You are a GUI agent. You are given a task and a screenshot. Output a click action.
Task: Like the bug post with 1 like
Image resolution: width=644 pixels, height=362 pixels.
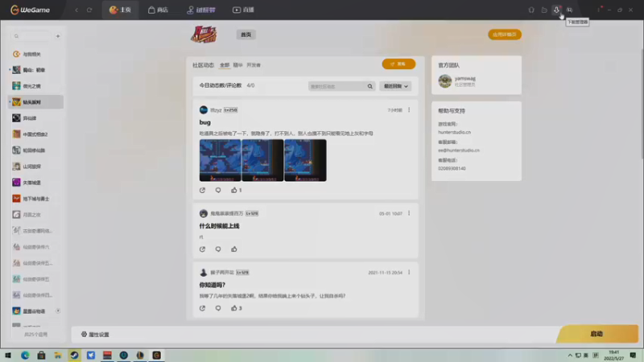(x=236, y=190)
